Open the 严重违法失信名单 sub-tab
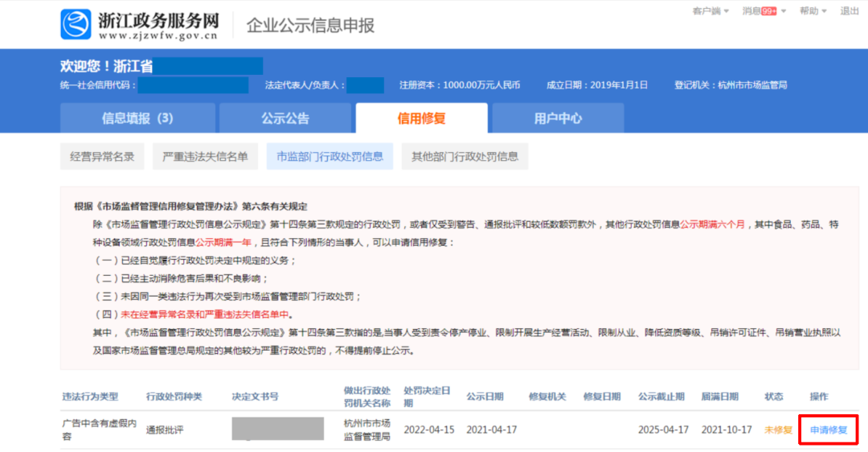This screenshot has height=452, width=868. pos(205,157)
